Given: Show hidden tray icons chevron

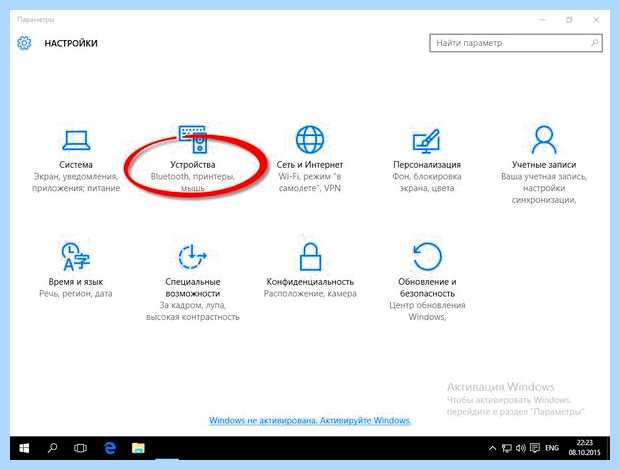Looking at the screenshot, I should click(492, 448).
